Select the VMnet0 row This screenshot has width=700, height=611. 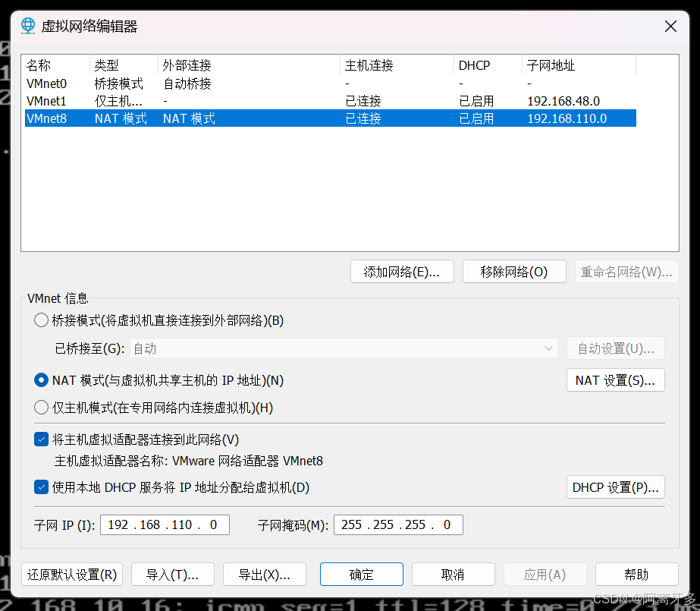(x=331, y=83)
